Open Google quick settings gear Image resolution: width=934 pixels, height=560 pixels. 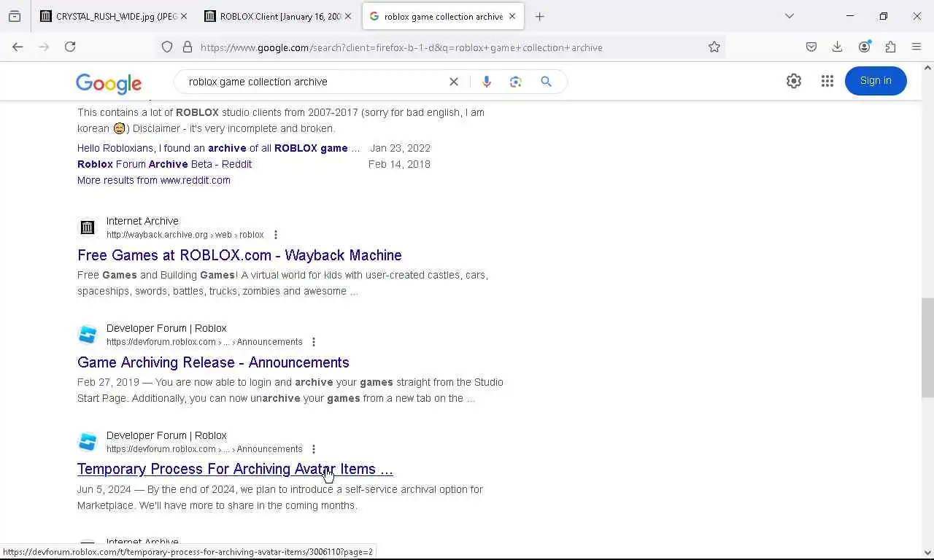[x=794, y=81]
